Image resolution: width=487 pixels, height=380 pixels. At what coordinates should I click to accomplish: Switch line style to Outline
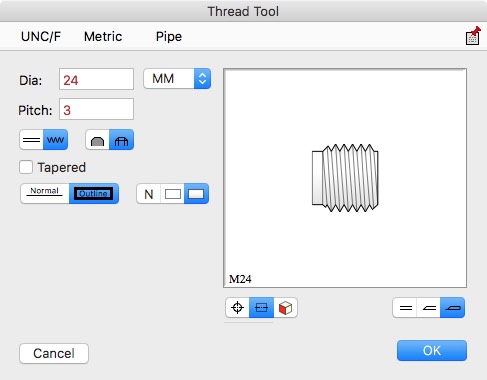94,193
